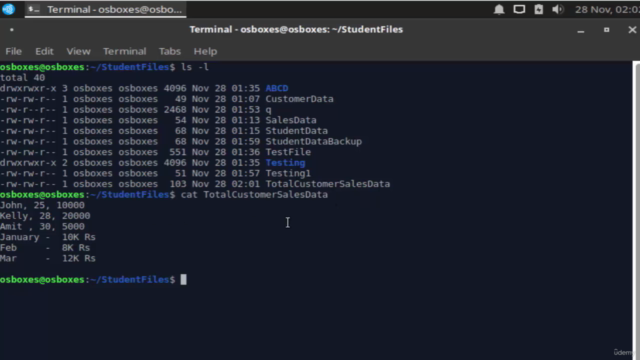Click the Testing1 file name
The width and height of the screenshot is (640, 360).
(x=288, y=173)
